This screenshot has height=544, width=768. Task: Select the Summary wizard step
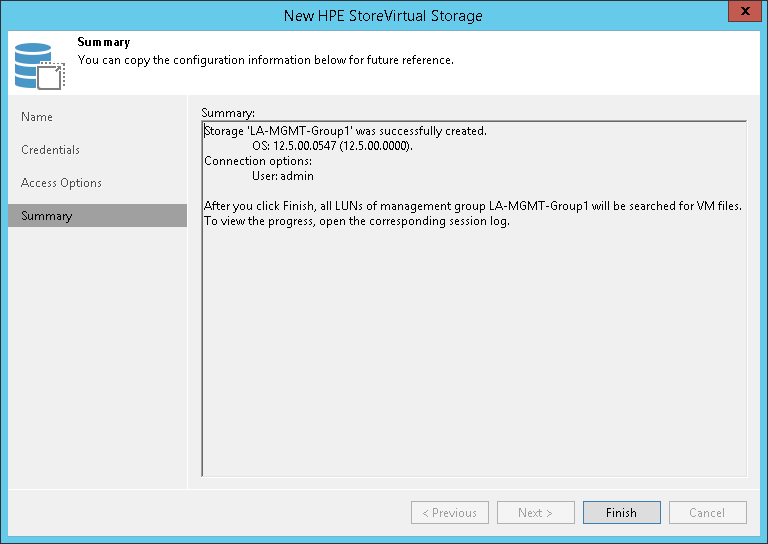tap(97, 215)
